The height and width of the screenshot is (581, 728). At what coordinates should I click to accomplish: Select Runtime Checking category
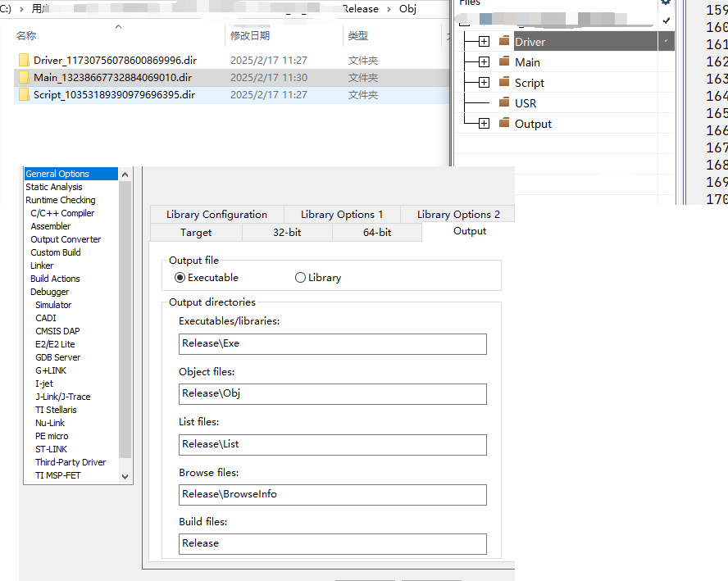[x=61, y=200]
